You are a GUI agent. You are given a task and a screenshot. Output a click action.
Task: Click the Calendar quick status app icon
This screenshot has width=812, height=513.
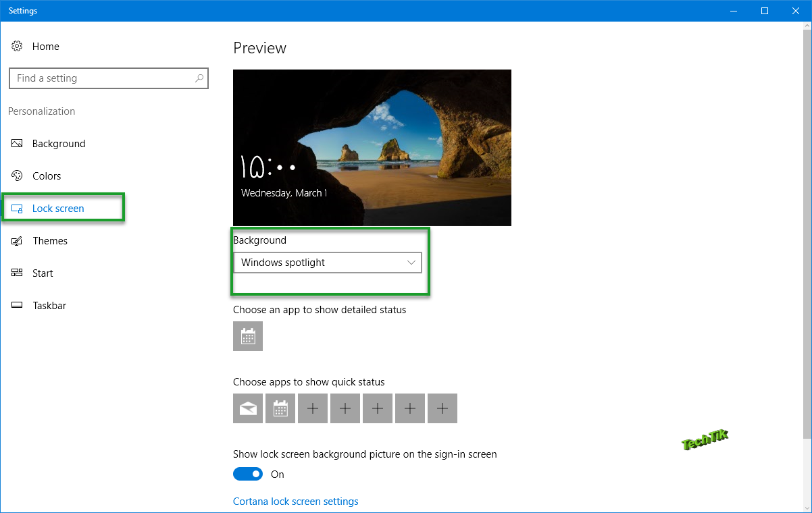280,408
